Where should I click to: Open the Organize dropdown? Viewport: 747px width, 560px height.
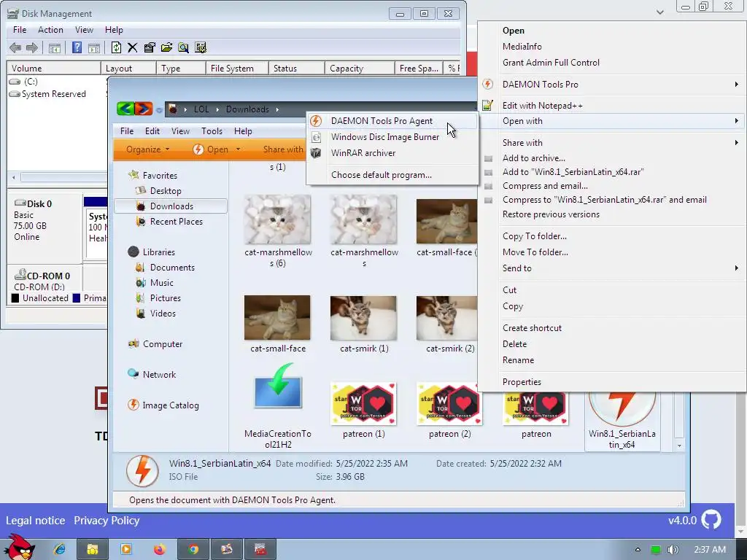(x=147, y=149)
